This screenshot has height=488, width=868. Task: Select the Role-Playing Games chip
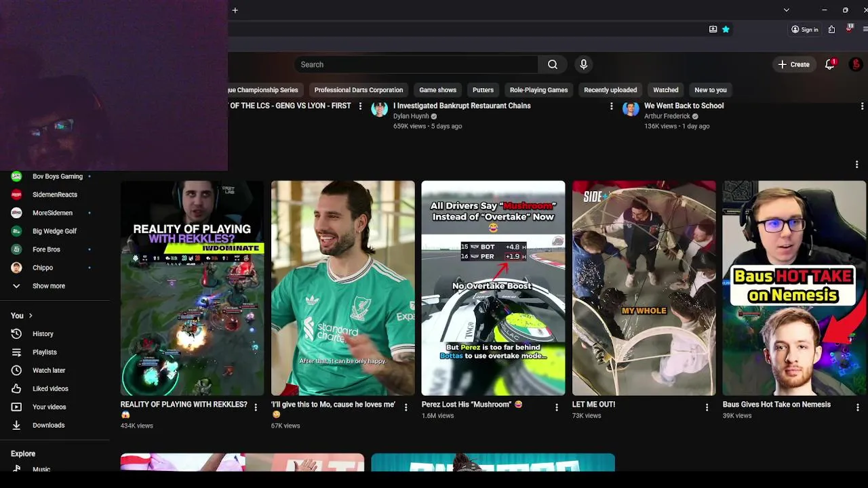pyautogui.click(x=538, y=89)
